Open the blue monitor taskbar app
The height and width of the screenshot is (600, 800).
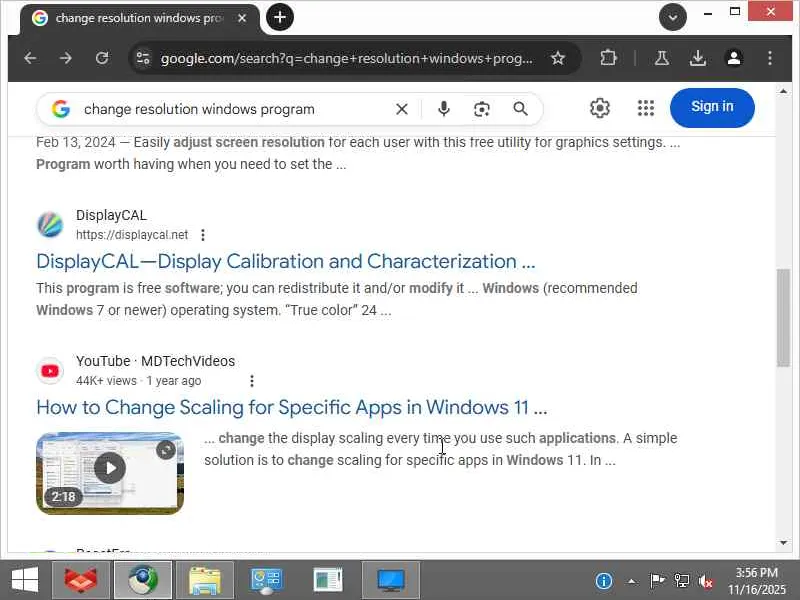pos(390,580)
